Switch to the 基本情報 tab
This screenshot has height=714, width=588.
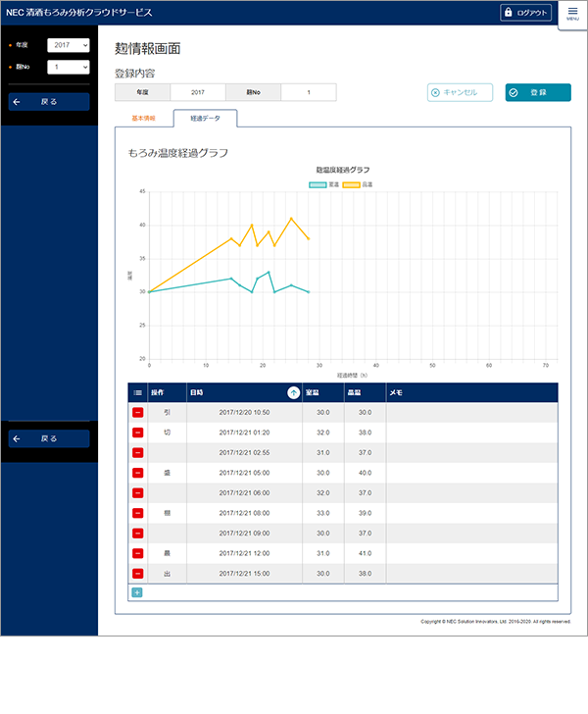coord(143,119)
